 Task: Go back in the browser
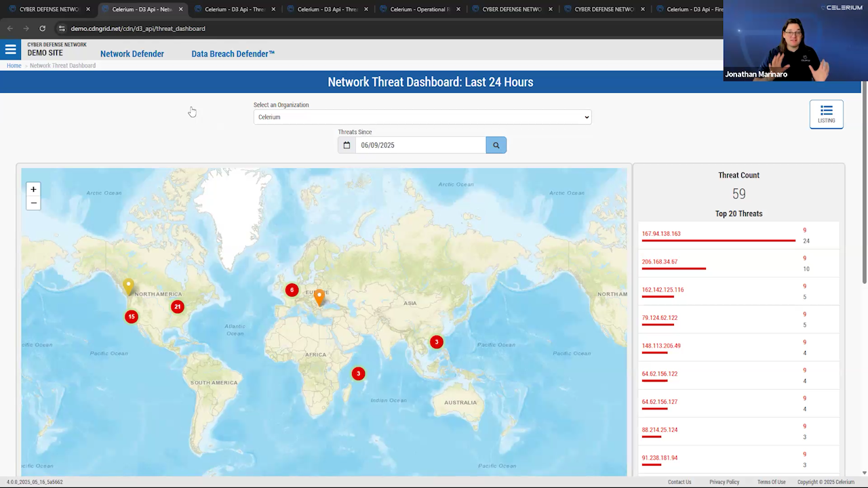click(x=9, y=28)
